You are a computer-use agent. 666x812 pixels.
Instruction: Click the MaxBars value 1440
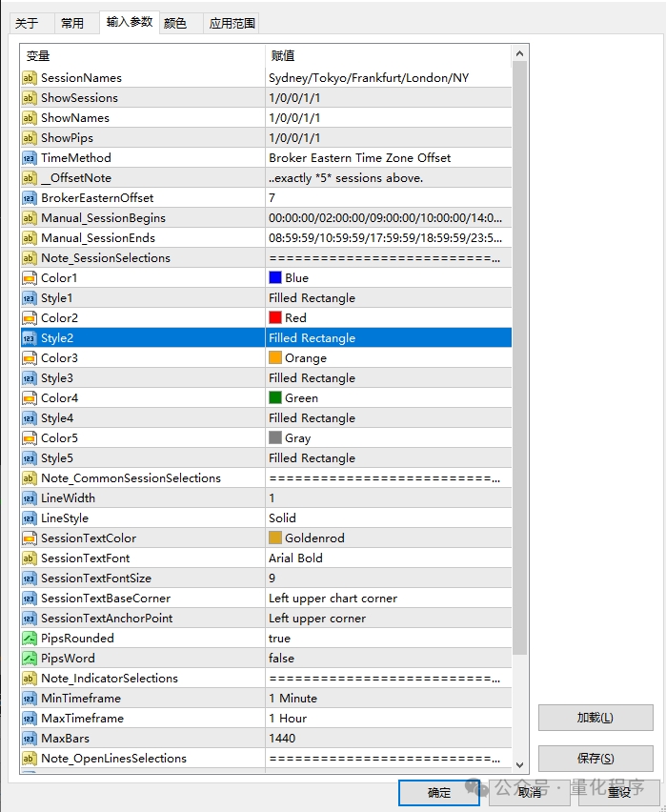(389, 739)
